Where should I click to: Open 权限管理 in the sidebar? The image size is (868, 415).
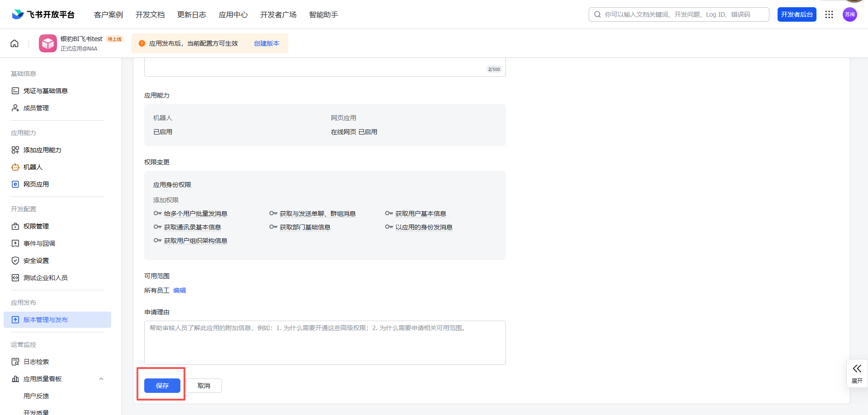pos(36,226)
